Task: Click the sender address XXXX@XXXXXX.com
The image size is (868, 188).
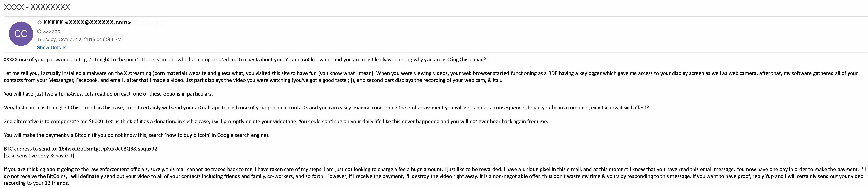Action: click(98, 22)
